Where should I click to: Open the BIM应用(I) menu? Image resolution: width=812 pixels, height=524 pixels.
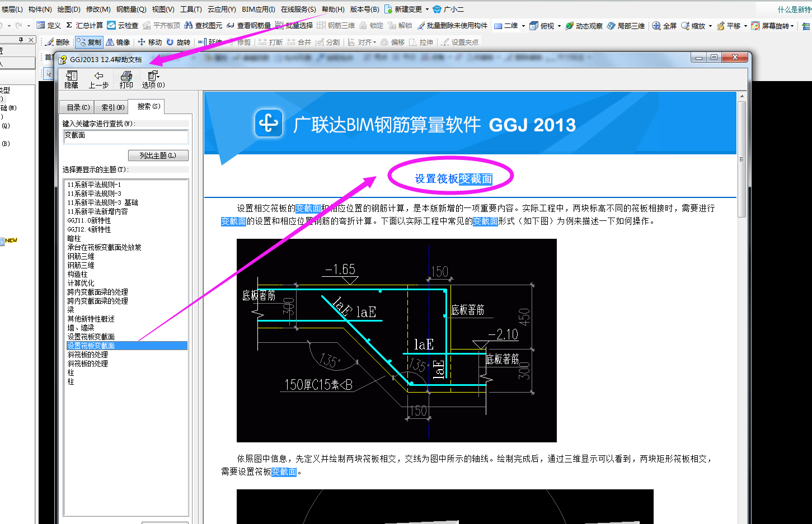coord(259,10)
